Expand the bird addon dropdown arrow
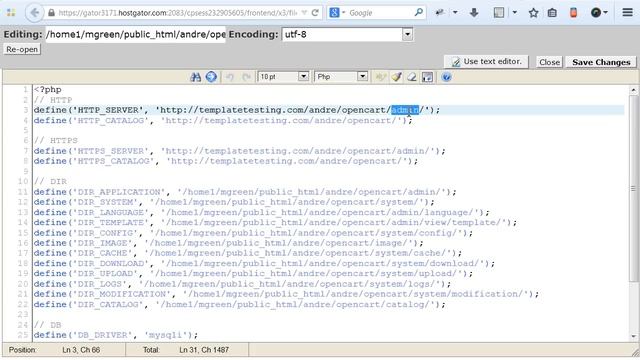640x360 pixels. 455,13
